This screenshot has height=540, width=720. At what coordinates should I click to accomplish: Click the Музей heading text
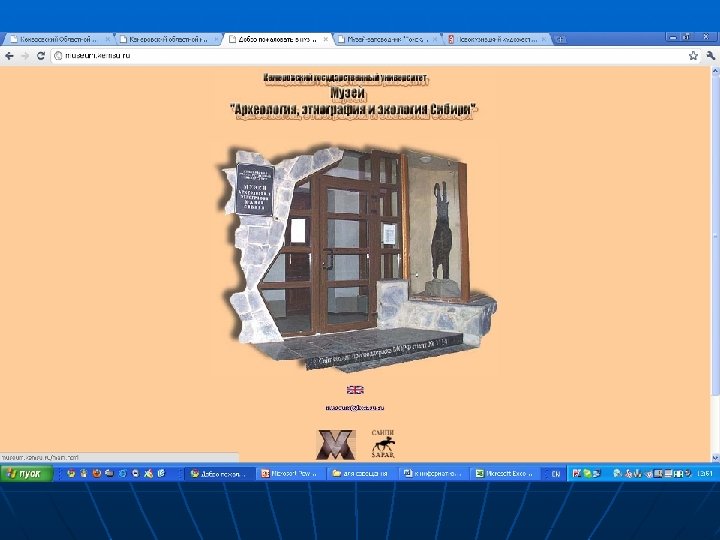(x=348, y=93)
